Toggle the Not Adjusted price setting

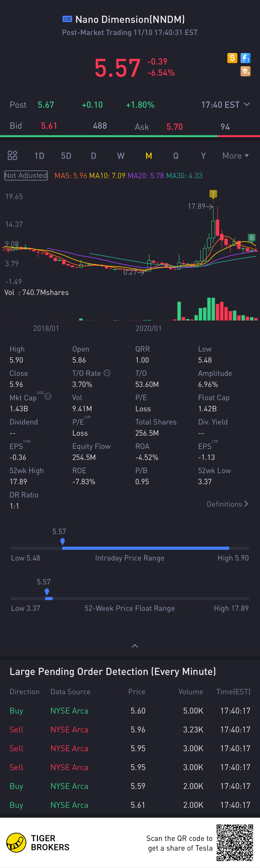[x=26, y=175]
